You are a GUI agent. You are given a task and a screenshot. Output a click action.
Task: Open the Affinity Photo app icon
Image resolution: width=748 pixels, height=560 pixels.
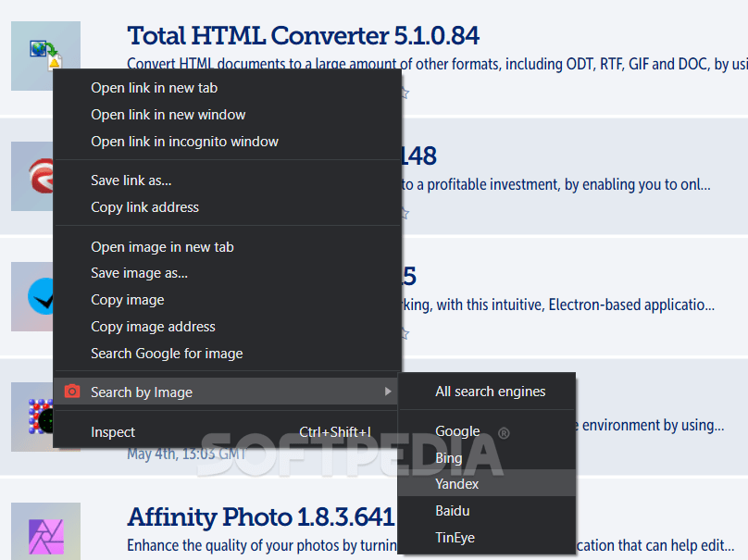click(45, 531)
